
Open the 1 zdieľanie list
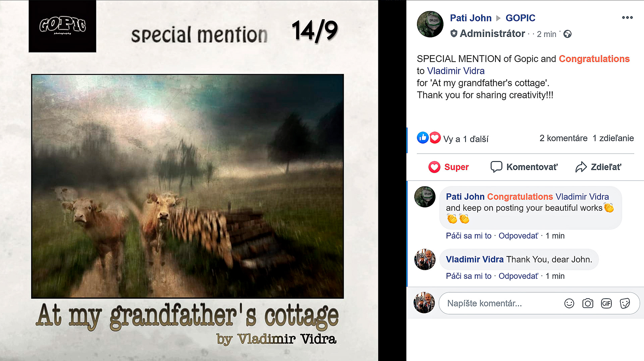coord(613,138)
